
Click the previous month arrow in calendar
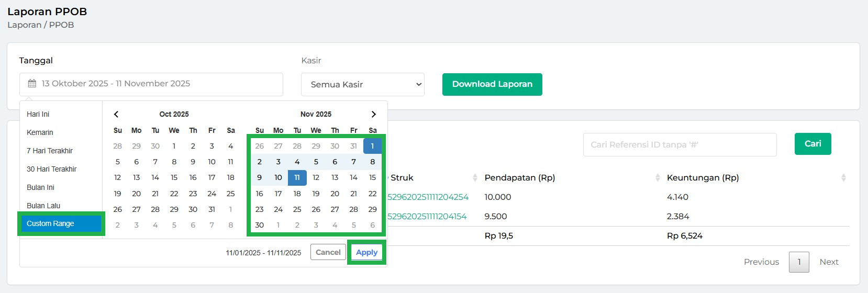(x=116, y=114)
